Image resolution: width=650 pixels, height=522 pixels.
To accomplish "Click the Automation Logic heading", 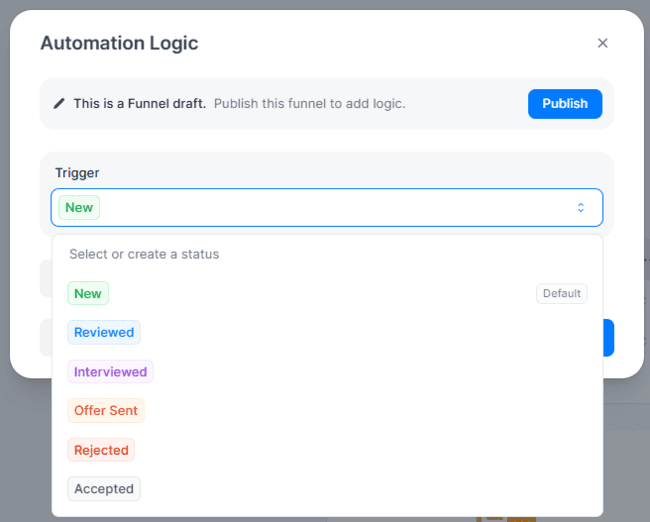I will click(119, 43).
